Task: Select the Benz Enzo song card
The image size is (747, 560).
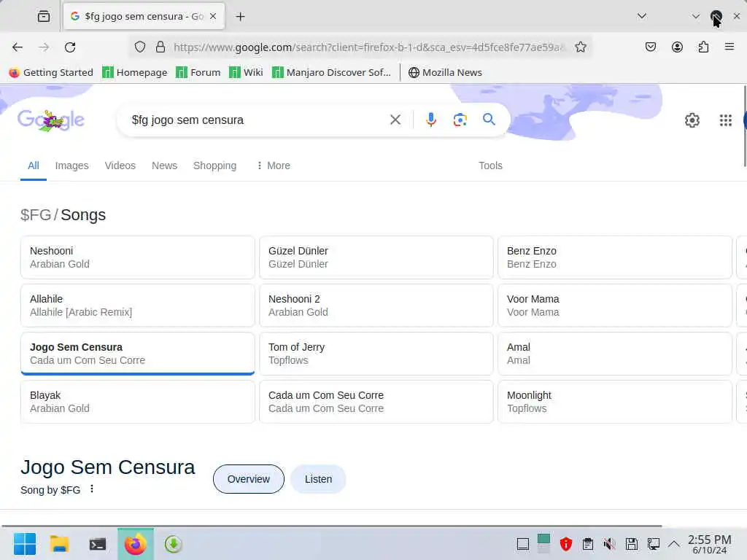Action: [x=614, y=257]
